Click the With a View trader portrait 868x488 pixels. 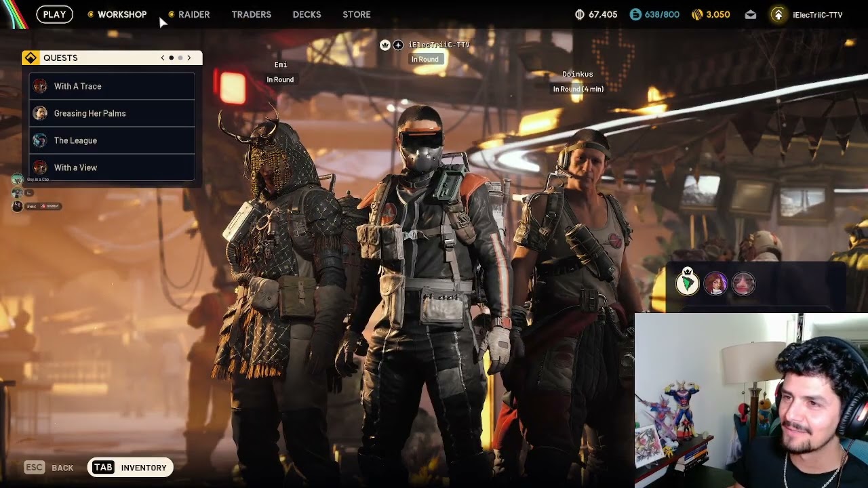pyautogui.click(x=40, y=167)
